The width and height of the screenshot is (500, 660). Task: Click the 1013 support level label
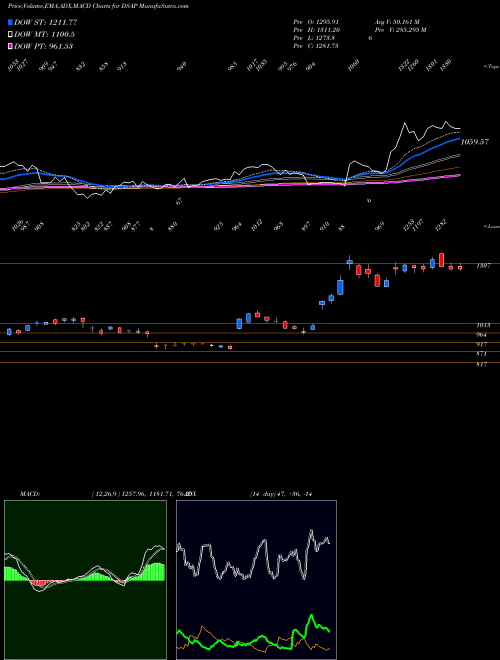tap(483, 325)
